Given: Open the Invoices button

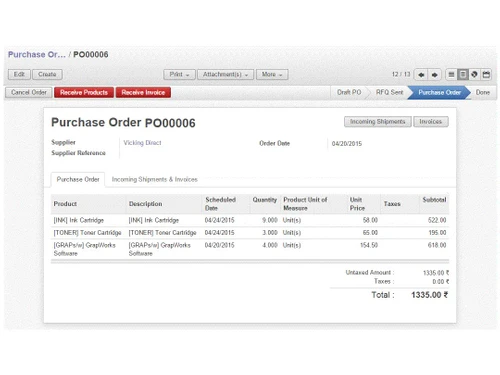Looking at the screenshot, I should [431, 122].
